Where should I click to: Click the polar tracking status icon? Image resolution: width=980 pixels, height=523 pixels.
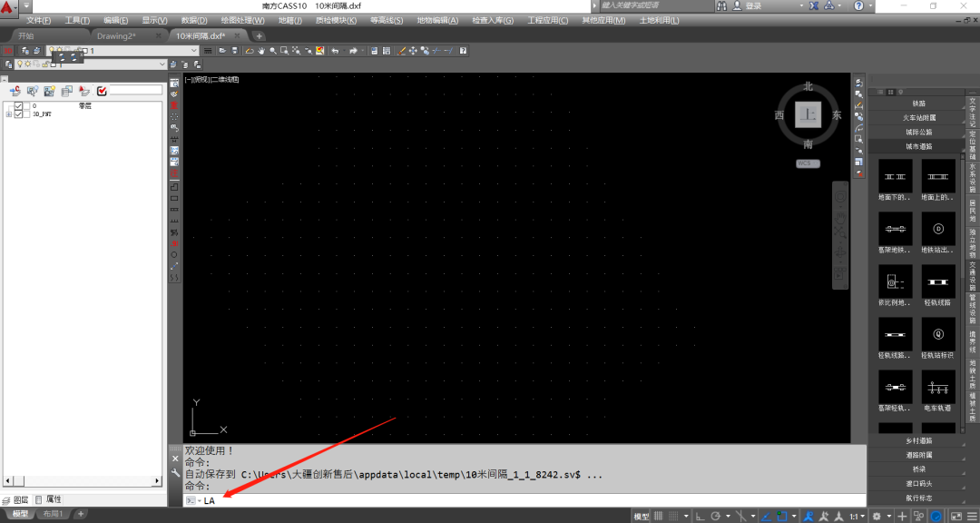[715, 516]
